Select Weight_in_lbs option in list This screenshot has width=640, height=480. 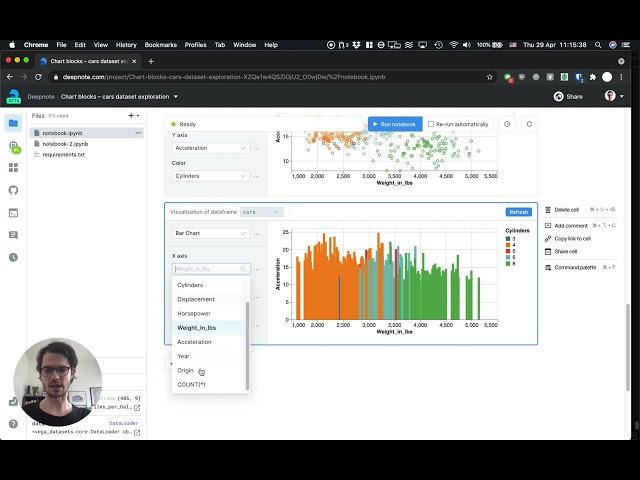click(209, 328)
